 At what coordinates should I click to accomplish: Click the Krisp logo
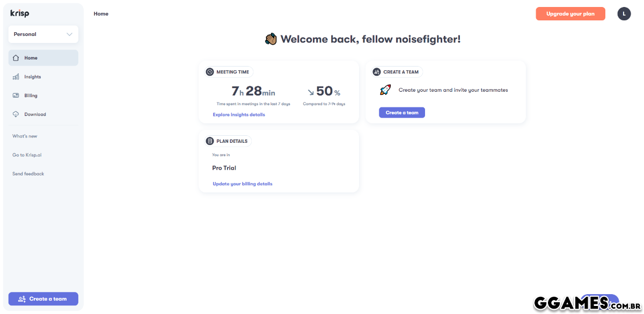(20, 13)
